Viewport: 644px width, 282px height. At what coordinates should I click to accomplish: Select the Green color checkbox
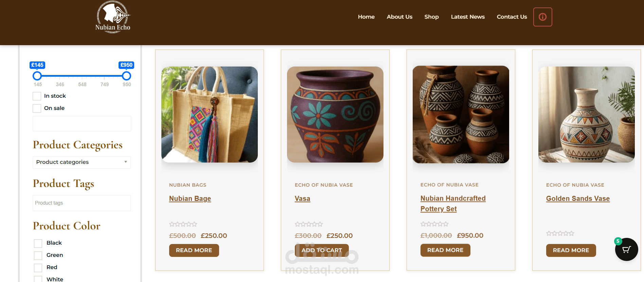coord(38,256)
